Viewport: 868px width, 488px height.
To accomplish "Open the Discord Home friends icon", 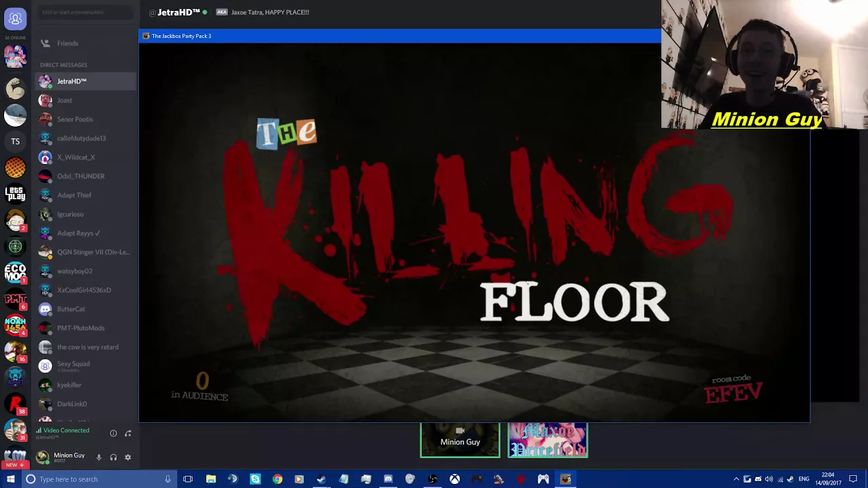I will pos(15,19).
